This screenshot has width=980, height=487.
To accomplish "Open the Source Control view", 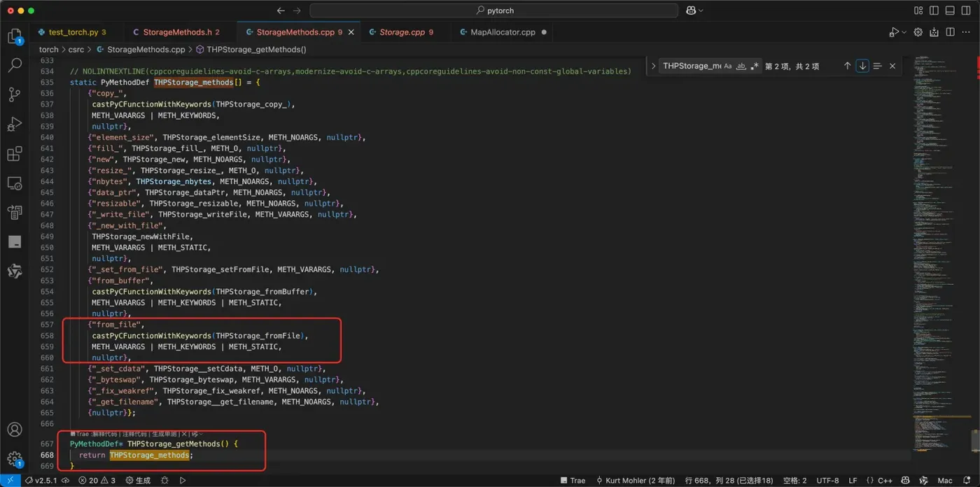I will [15, 94].
